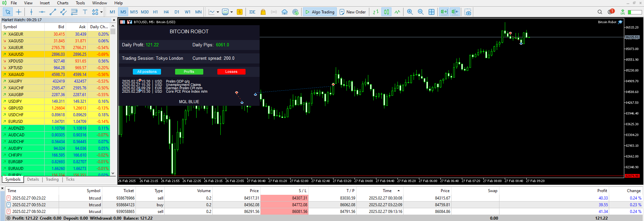Open the VPS cloud hosting icon
644x221 pixels.
point(284,12)
